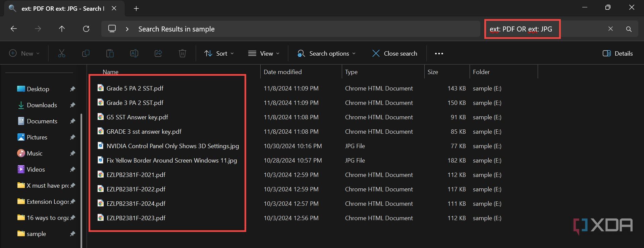This screenshot has height=248, width=644.
Task: Select file G5 SST Answer key.pdf
Action: [137, 117]
